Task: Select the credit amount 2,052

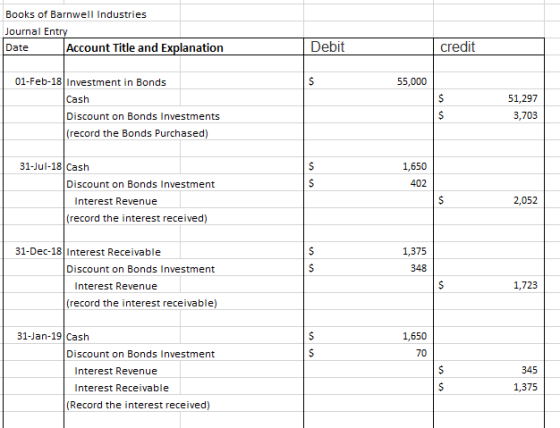Action: tap(525, 200)
